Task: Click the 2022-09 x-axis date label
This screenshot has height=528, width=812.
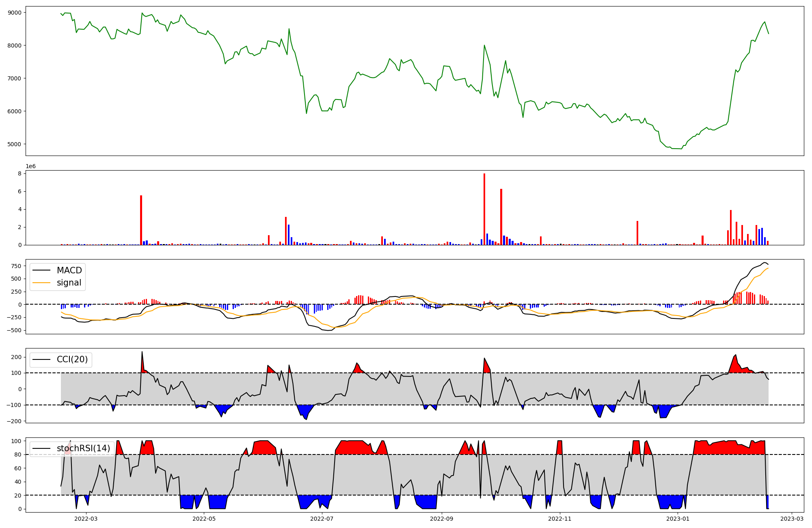Action: point(442,519)
